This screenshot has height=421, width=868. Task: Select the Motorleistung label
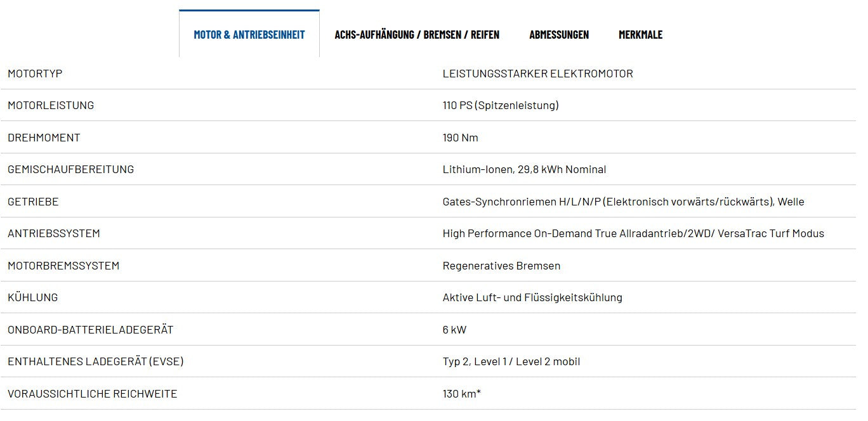point(51,105)
